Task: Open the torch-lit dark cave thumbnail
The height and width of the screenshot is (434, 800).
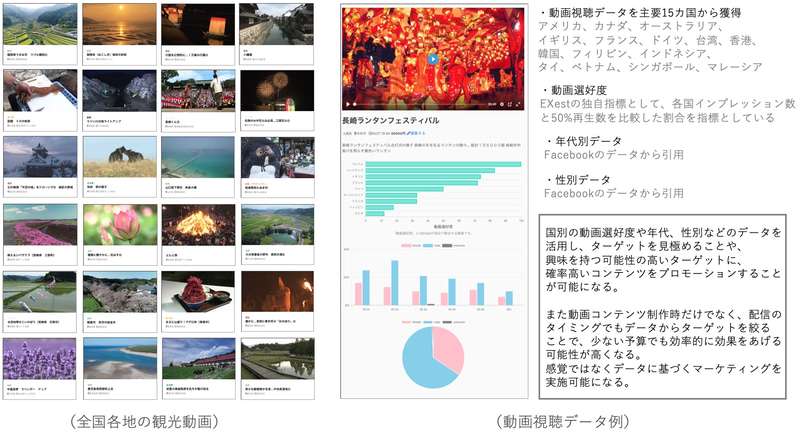Action: click(x=278, y=292)
